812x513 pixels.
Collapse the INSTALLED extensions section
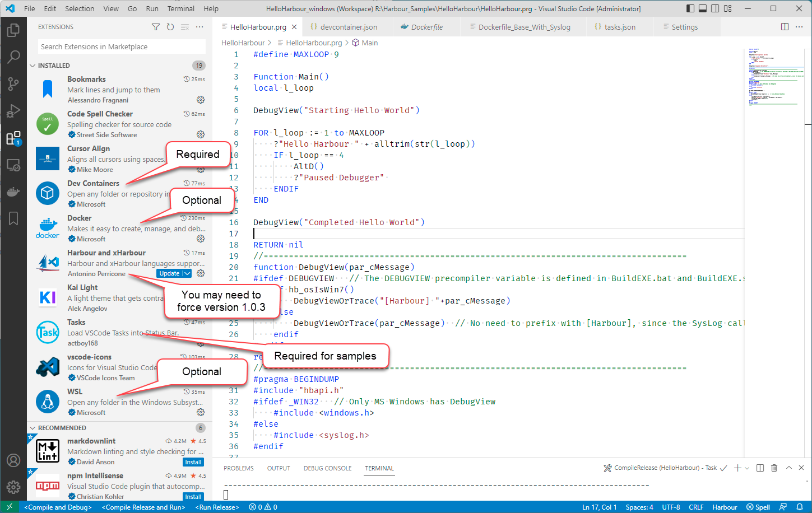pyautogui.click(x=33, y=66)
